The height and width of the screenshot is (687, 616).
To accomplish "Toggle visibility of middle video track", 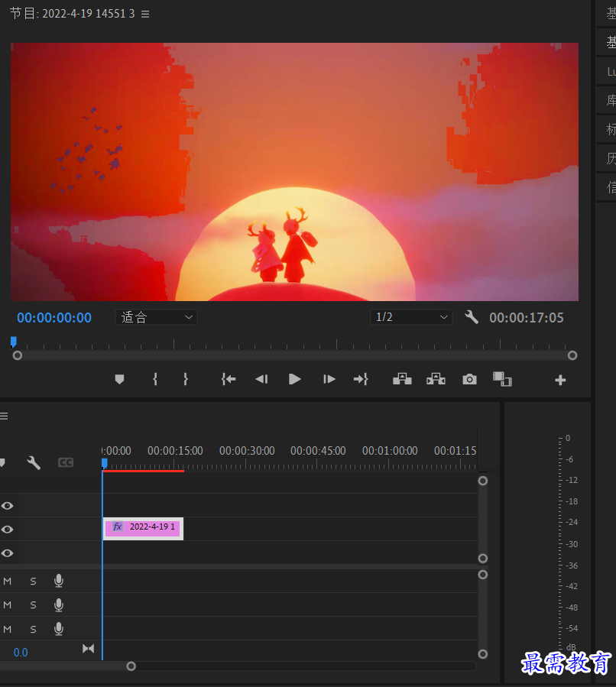I will pos(7,530).
